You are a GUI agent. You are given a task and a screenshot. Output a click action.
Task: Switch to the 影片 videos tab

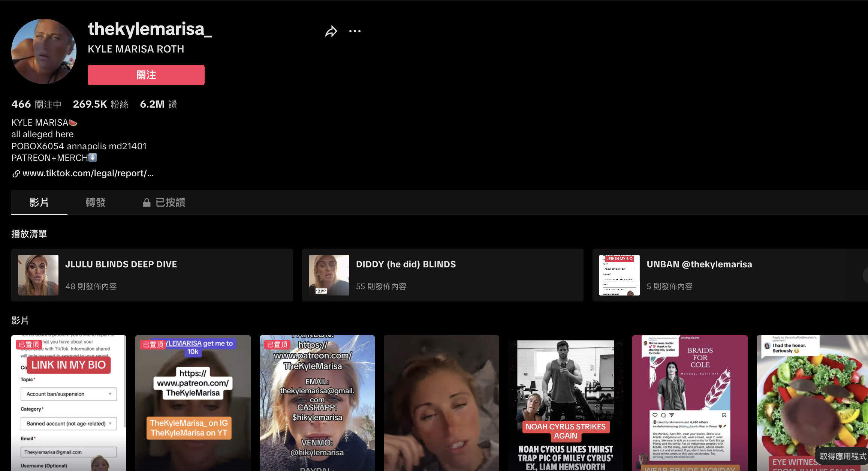pos(39,202)
